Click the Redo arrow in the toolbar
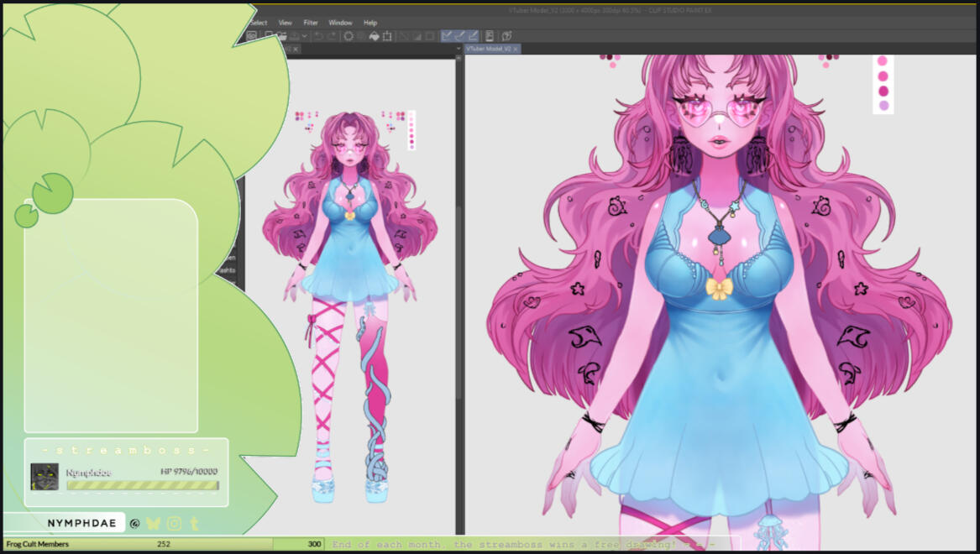This screenshot has width=980, height=554. pos(333,36)
